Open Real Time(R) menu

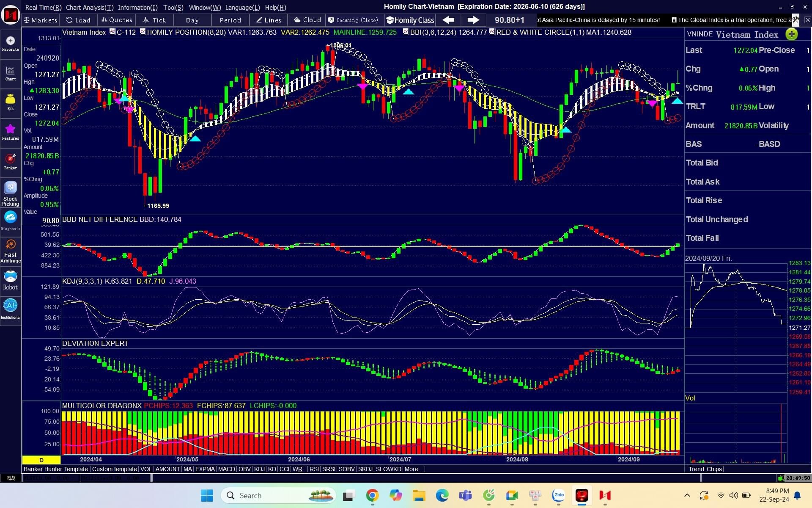43,7
